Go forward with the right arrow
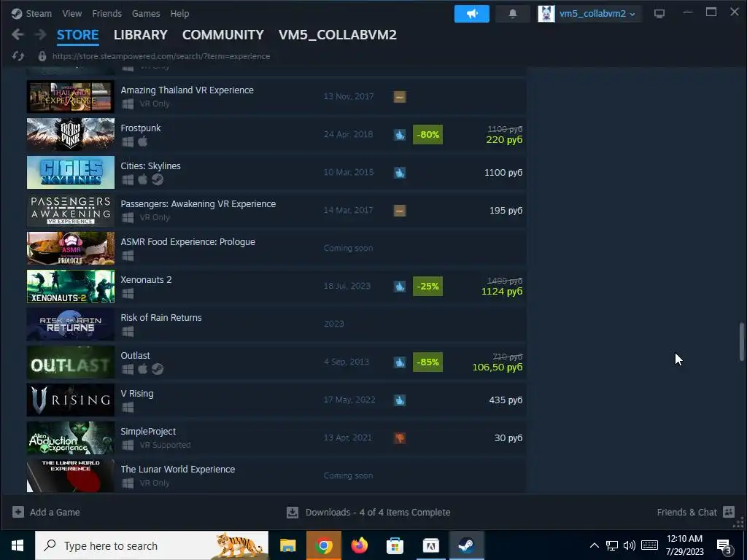 pos(41,35)
